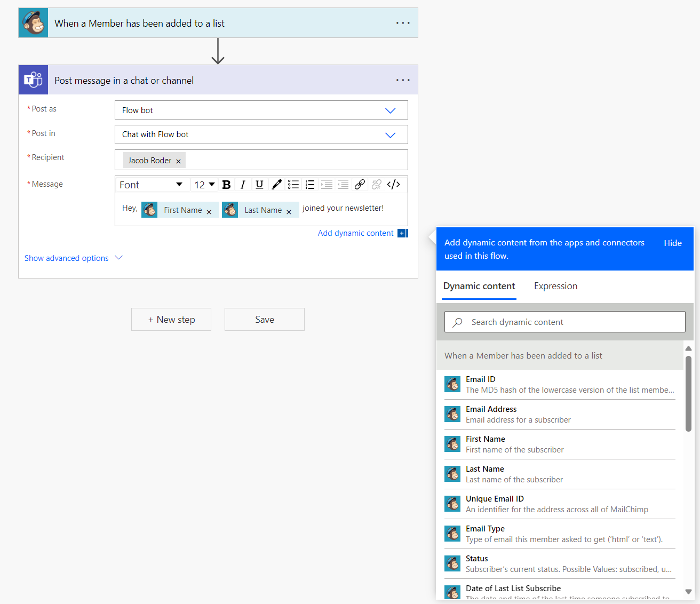
Task: Click the Search dynamic content field
Action: tap(565, 322)
